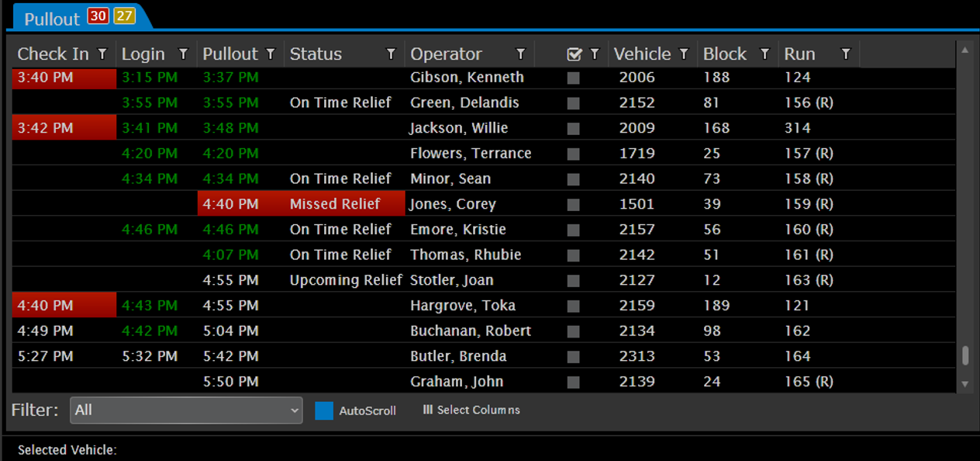Open the Block column filter icon
This screenshot has width=980, height=461.
coord(764,54)
